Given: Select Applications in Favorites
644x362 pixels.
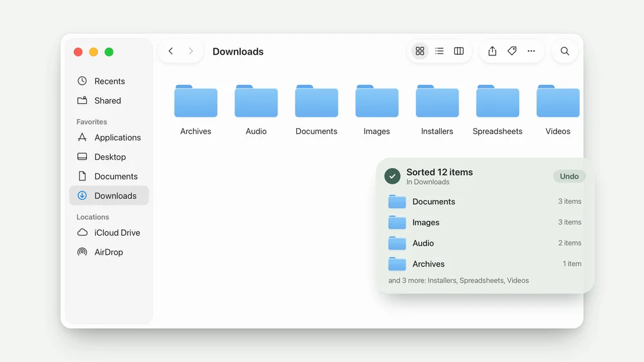Looking at the screenshot, I should [109, 137].
